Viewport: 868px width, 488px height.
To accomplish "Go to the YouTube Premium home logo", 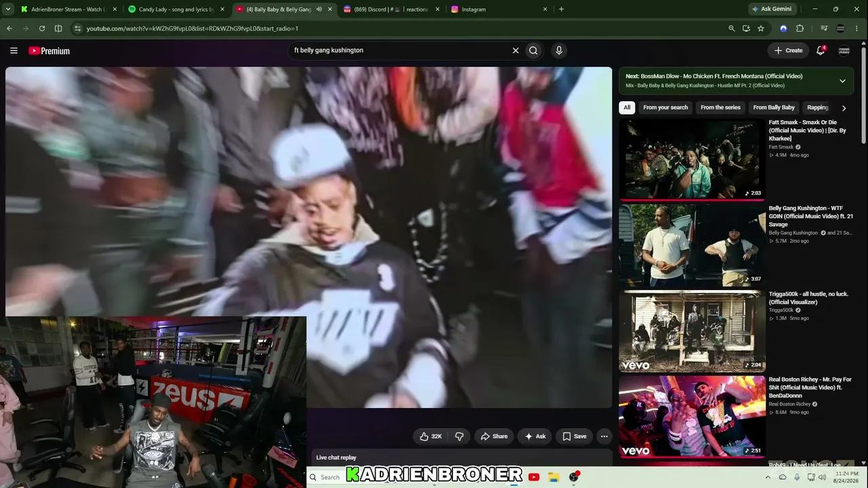I will pyautogui.click(x=49, y=51).
